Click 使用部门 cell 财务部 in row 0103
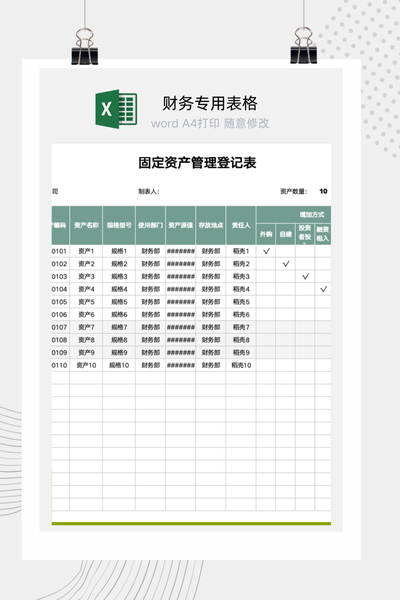Screen dimensions: 400x600 point(150,276)
